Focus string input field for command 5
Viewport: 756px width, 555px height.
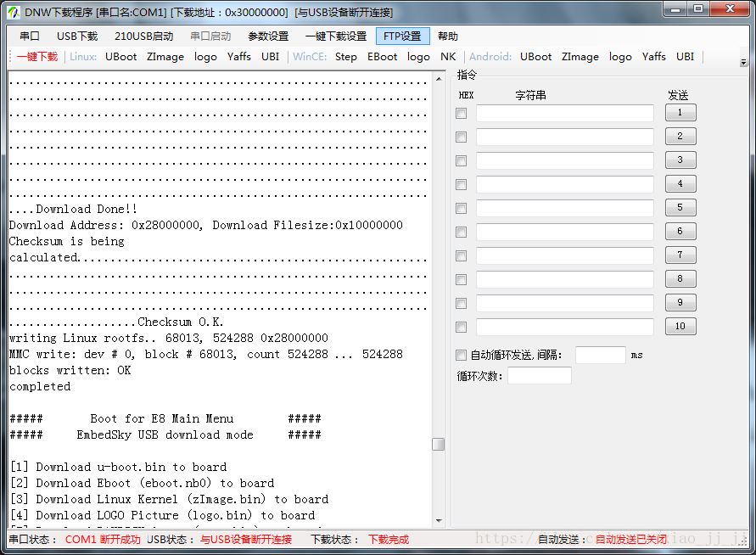click(564, 208)
